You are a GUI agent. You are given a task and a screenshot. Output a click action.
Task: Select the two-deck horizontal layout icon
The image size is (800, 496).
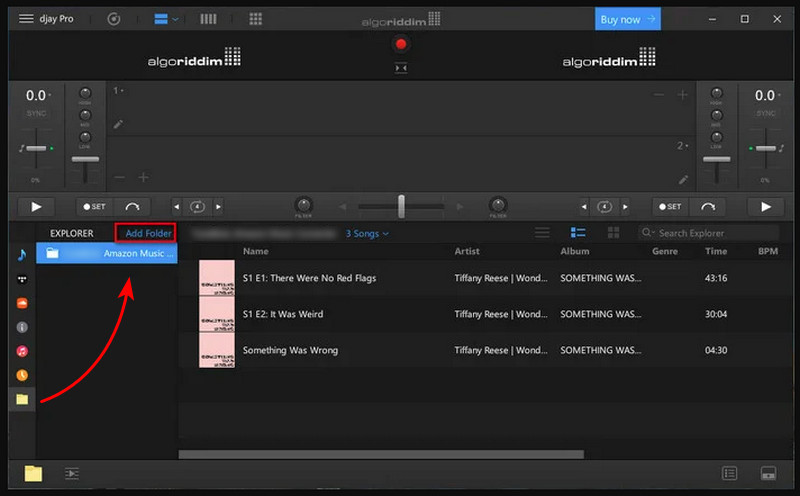161,19
